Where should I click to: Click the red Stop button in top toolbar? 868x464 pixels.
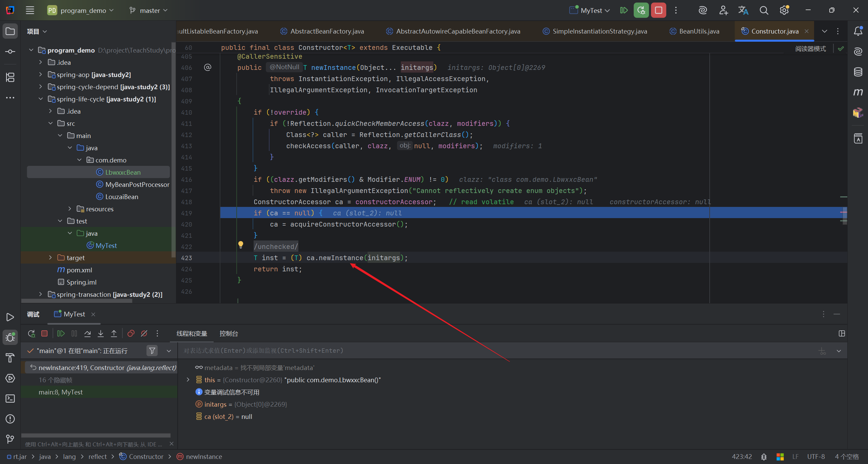(658, 10)
